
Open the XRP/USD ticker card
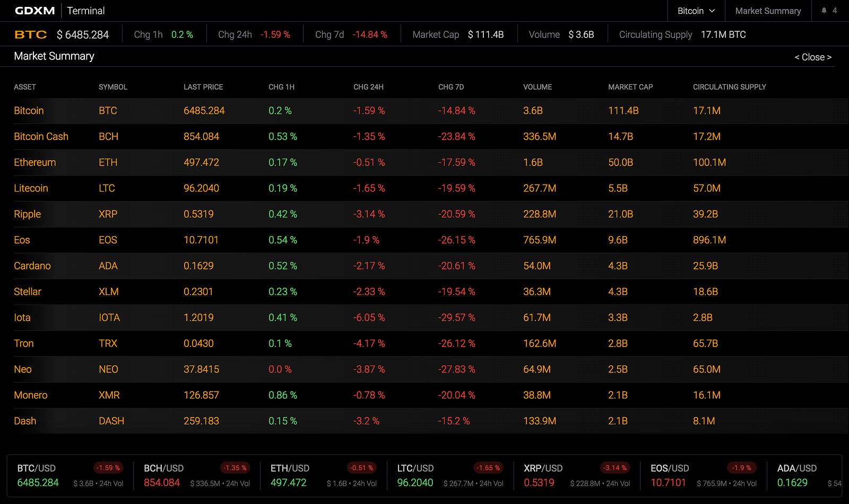point(577,476)
